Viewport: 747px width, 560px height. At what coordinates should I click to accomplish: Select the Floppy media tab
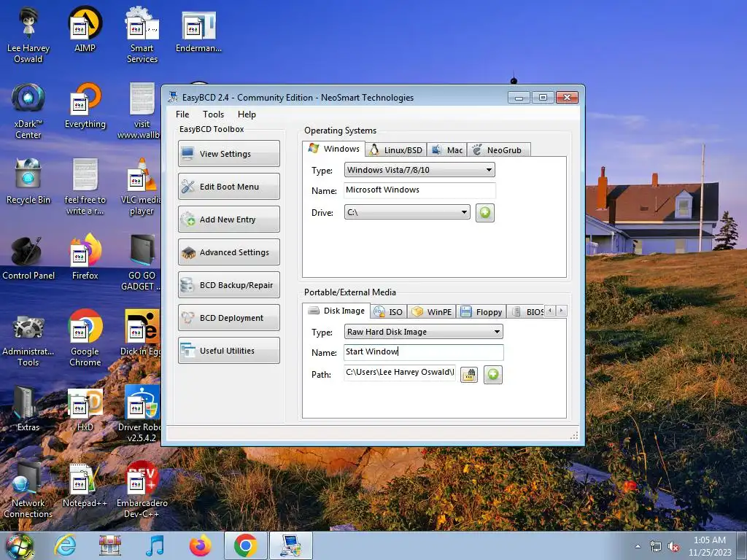(481, 312)
